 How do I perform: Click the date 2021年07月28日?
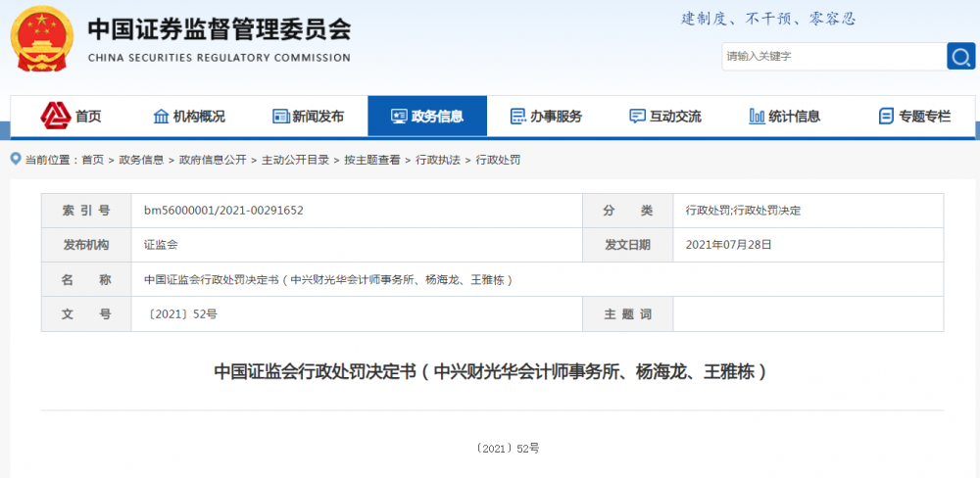pos(729,245)
